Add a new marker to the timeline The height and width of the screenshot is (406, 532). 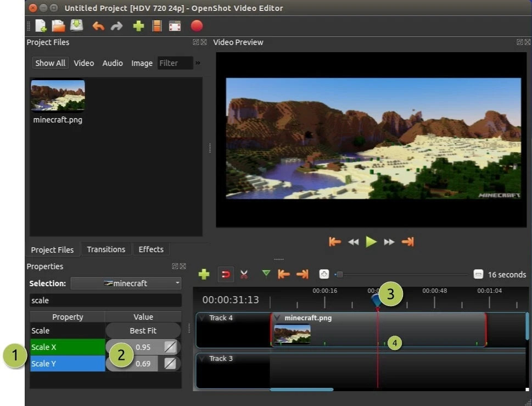click(267, 274)
